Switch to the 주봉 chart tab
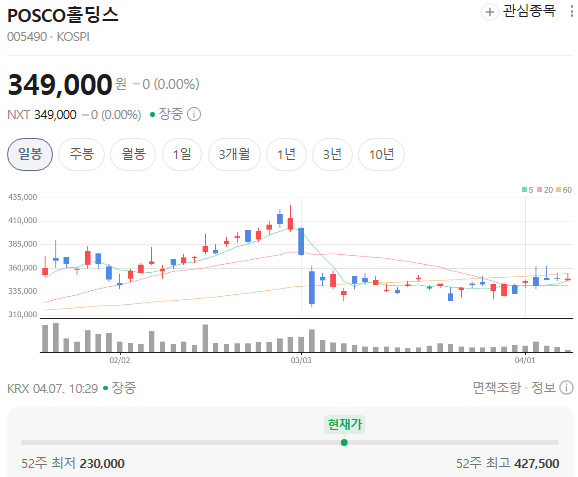 81,154
